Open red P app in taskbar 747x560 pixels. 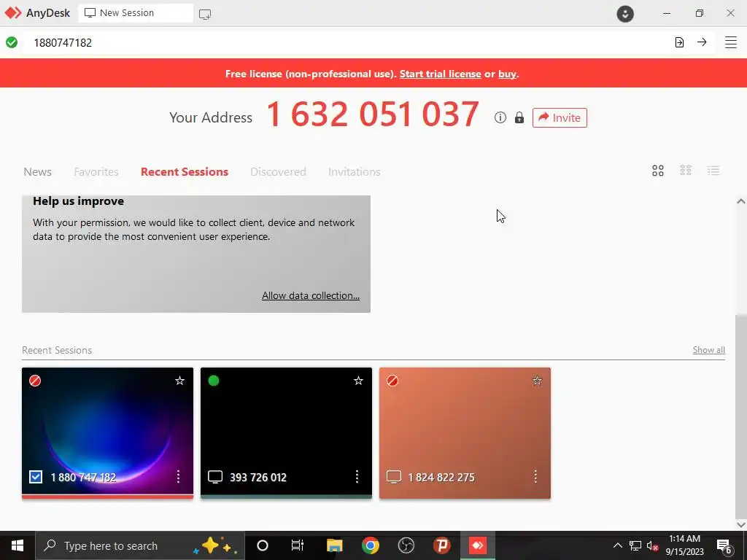click(441, 545)
